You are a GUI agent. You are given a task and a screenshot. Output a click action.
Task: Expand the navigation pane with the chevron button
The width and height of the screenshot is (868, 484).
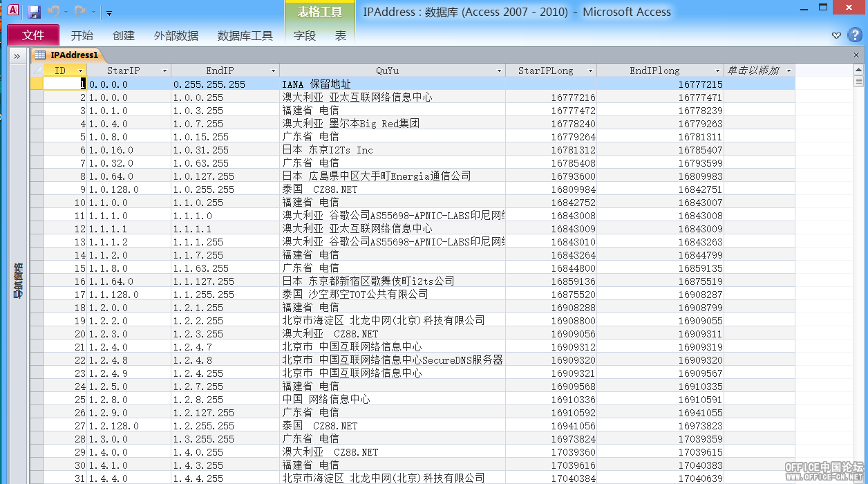tap(17, 56)
